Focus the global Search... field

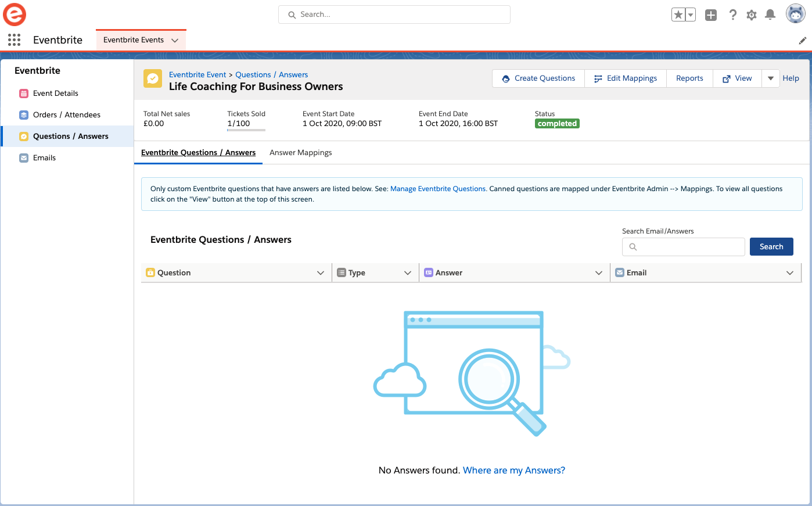click(x=394, y=15)
